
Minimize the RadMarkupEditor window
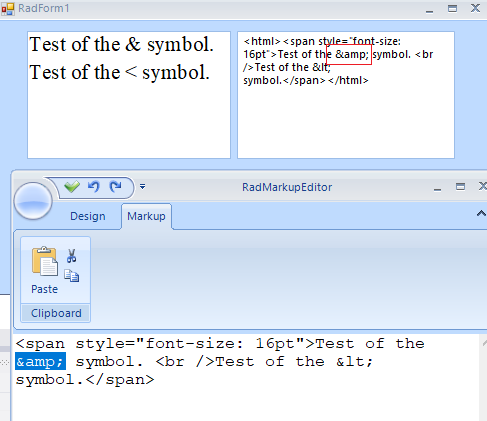(x=437, y=187)
